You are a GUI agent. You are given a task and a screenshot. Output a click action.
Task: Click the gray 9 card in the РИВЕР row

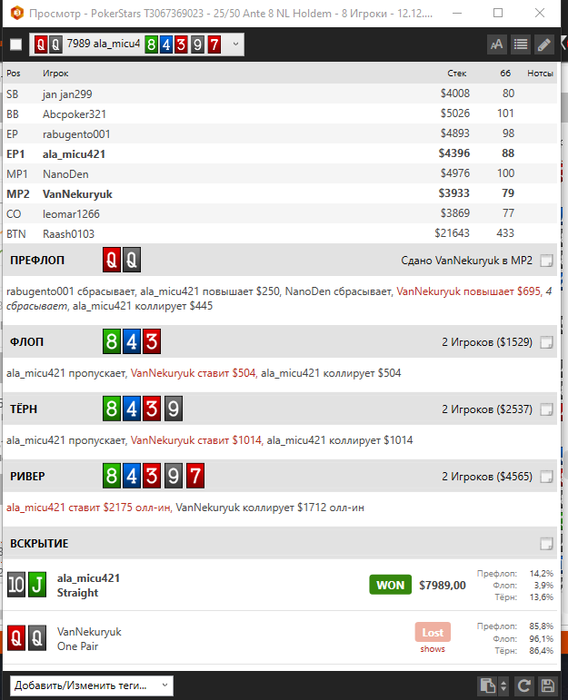pos(173,476)
